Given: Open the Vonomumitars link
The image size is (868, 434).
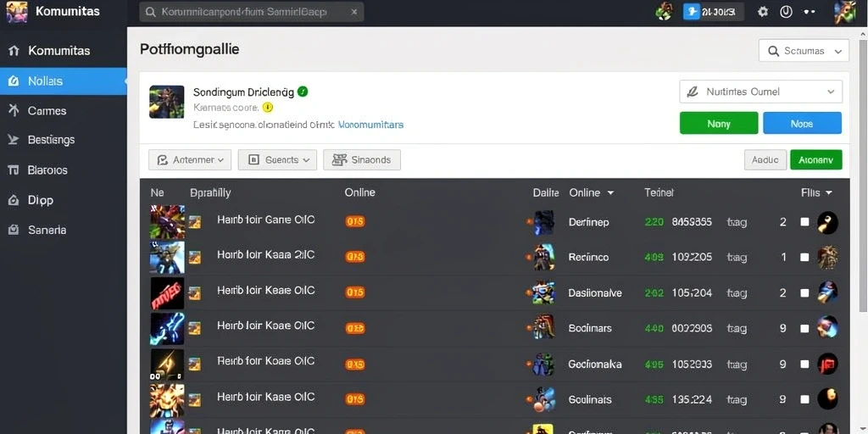Looking at the screenshot, I should pyautogui.click(x=370, y=125).
